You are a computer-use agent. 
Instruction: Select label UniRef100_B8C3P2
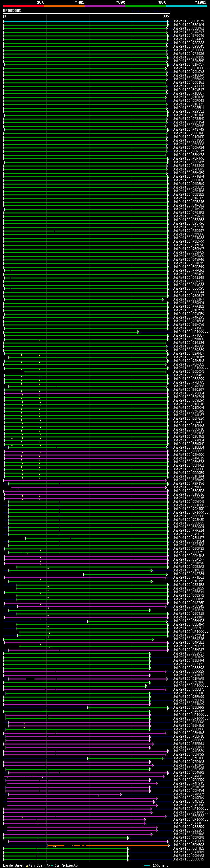pos(188,491)
